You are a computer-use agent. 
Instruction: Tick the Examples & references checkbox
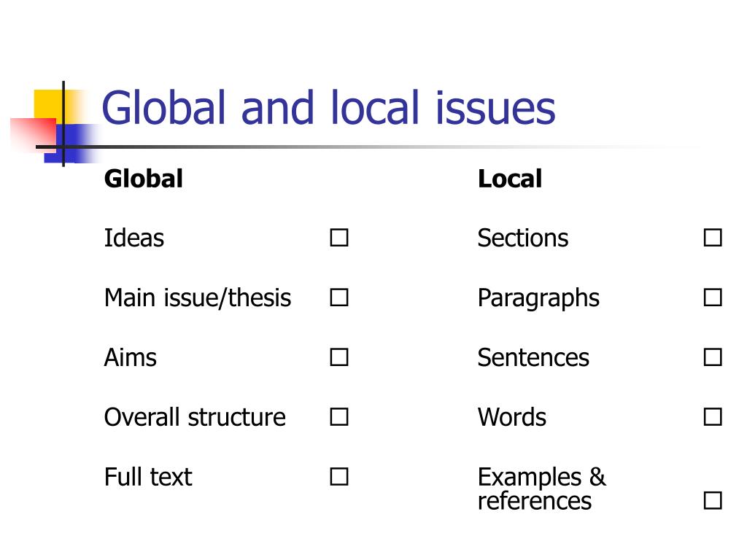point(713,500)
